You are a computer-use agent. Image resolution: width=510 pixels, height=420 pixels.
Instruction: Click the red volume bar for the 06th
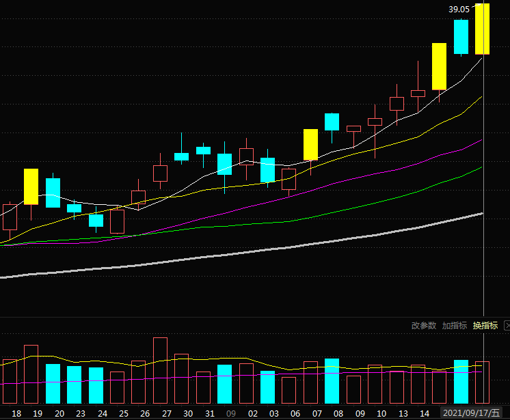click(288, 391)
